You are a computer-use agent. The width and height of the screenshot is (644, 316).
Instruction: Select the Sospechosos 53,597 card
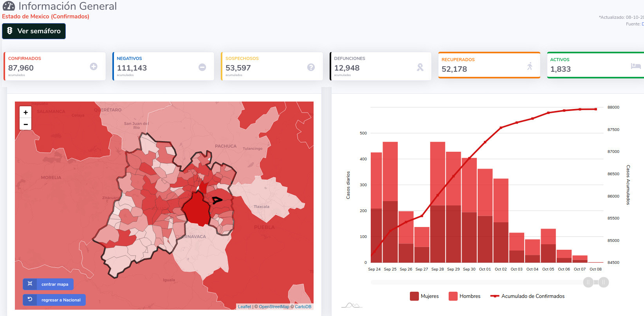[272, 66]
